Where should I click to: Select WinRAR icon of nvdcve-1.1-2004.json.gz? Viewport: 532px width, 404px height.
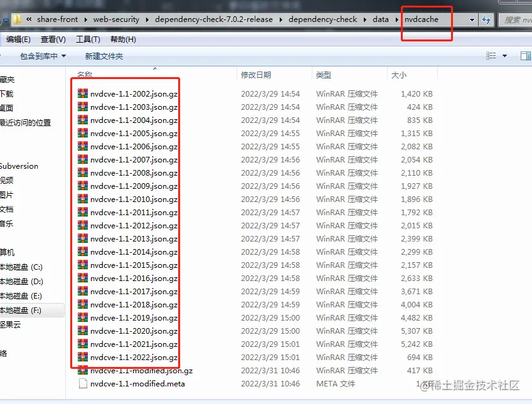point(83,120)
